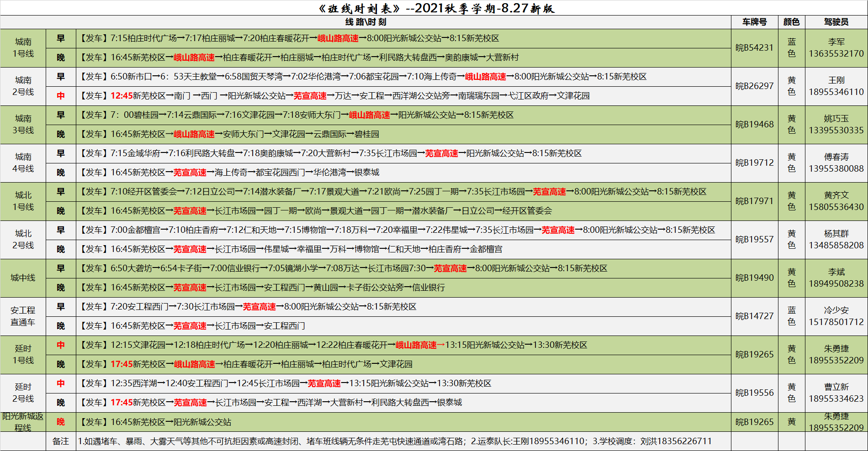Click the 蓝色 color cell for 安工程直通车

pyautogui.click(x=791, y=316)
